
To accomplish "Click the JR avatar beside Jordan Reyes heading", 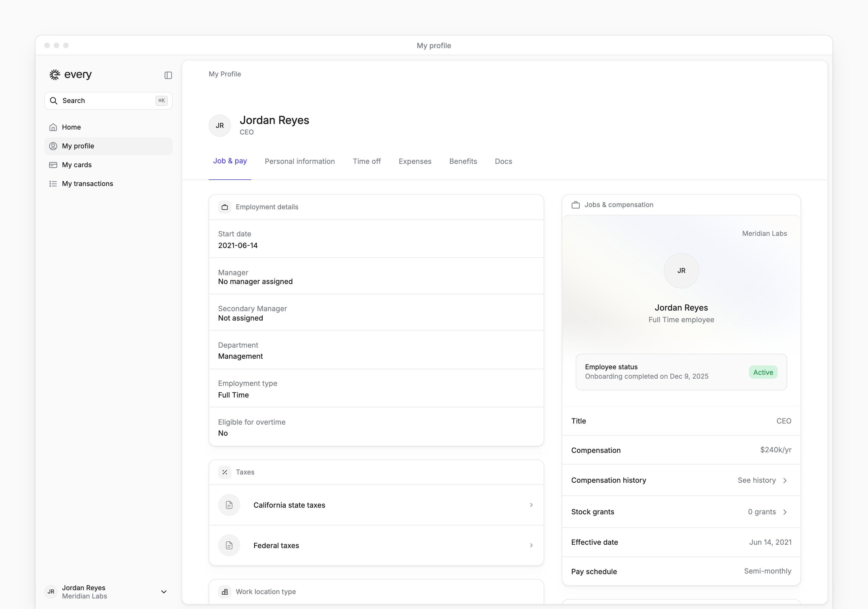I will 220,125.
